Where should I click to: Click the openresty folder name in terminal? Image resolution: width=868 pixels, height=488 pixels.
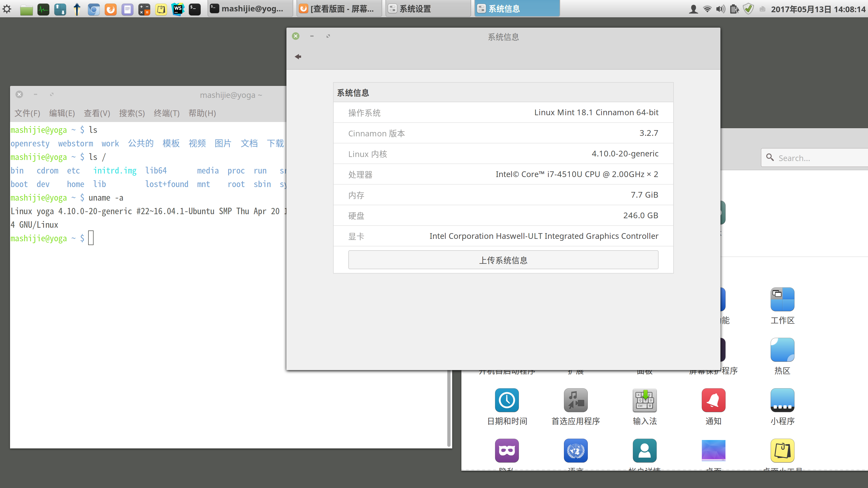pyautogui.click(x=30, y=143)
